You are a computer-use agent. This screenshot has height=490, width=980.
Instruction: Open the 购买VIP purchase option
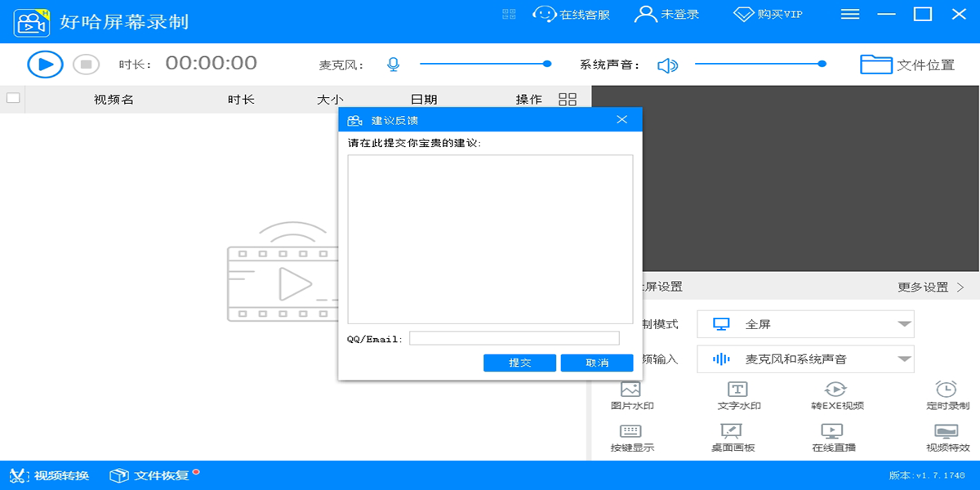[768, 14]
